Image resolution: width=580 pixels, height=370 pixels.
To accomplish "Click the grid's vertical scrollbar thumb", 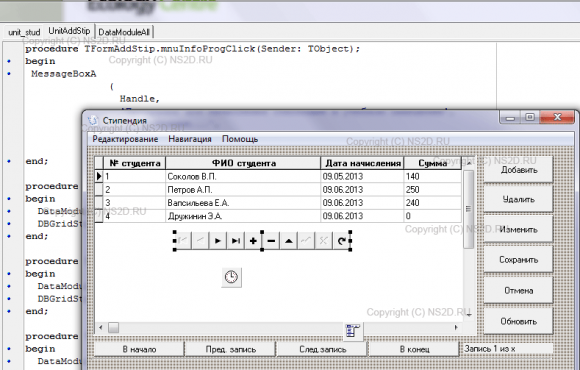I will (468, 209).
